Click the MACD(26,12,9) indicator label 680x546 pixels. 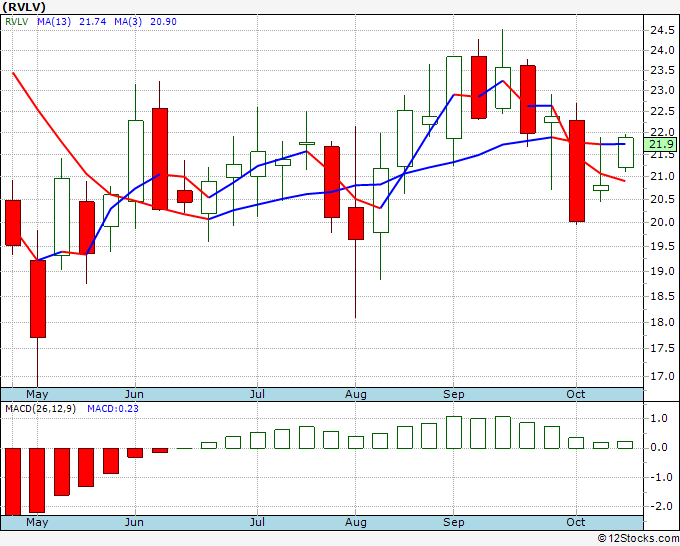pyautogui.click(x=40, y=409)
